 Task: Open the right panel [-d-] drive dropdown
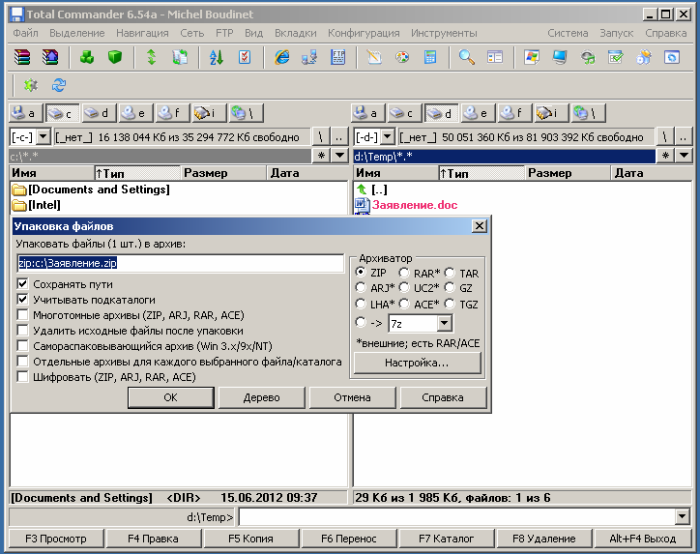388,137
